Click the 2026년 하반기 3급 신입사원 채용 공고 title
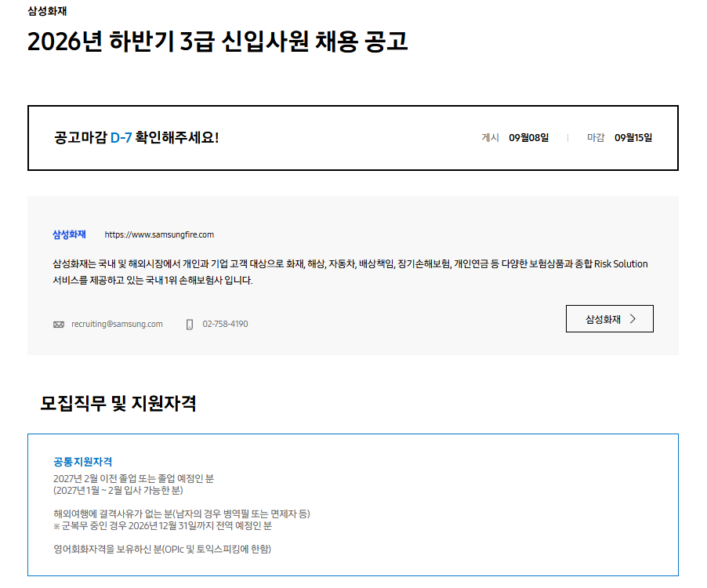 click(217, 42)
